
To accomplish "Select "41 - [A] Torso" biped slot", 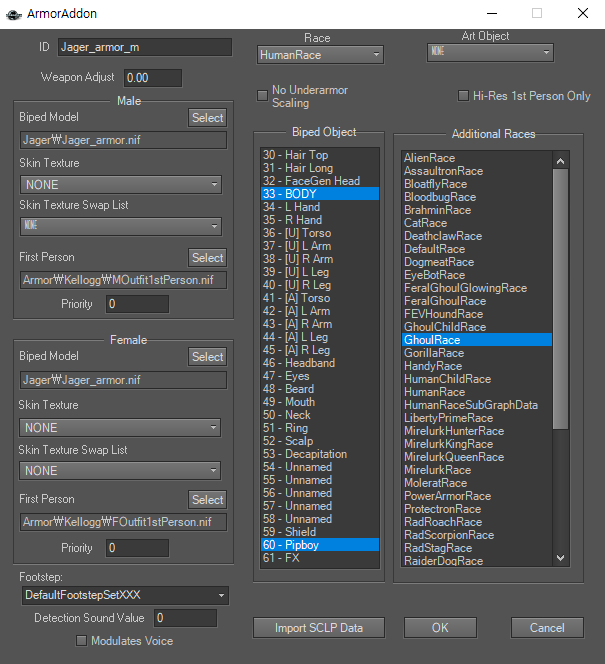I will [x=320, y=298].
